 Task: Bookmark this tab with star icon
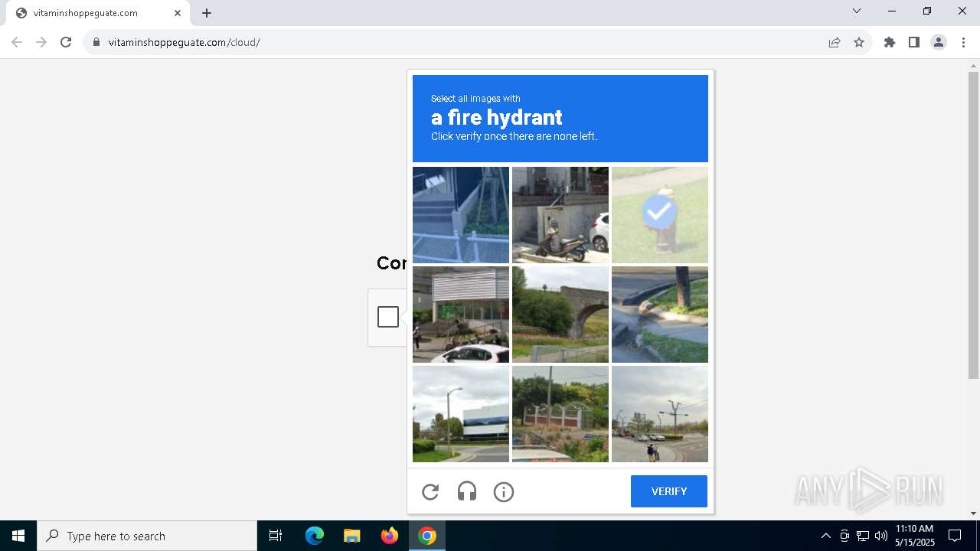(859, 42)
